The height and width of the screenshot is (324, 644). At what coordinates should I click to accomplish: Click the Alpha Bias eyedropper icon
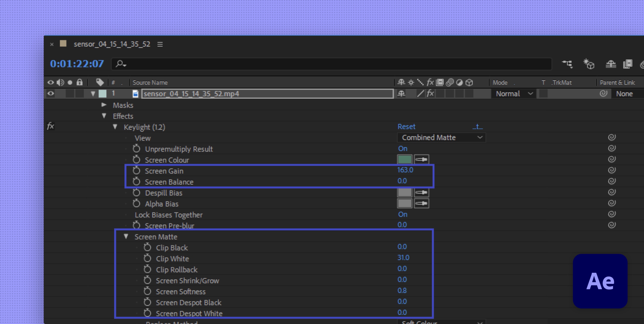click(422, 203)
